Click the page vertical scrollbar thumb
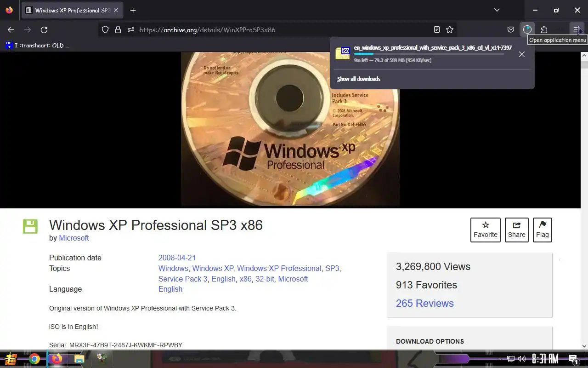Image resolution: width=588 pixels, height=368 pixels. (584, 65)
